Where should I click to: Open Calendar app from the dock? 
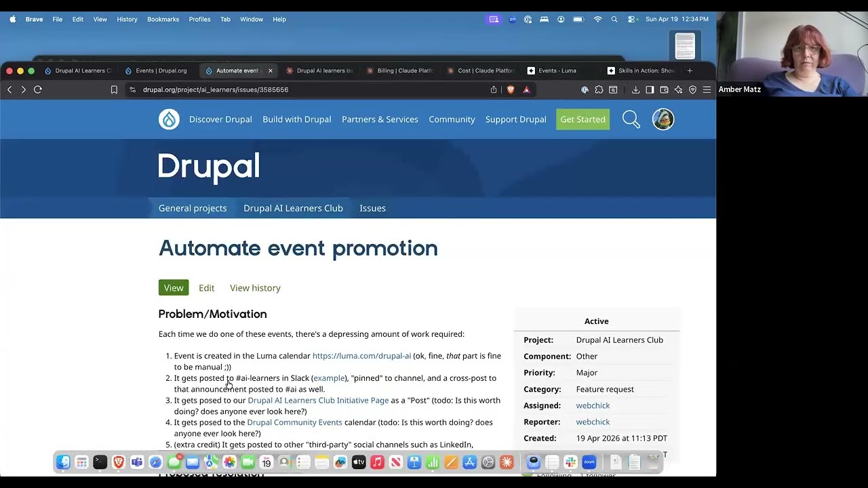267,462
